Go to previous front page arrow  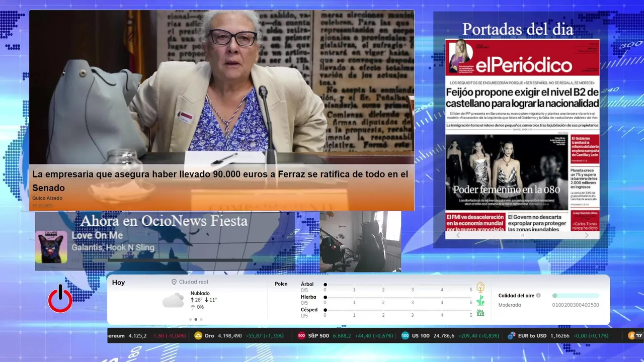click(458, 235)
